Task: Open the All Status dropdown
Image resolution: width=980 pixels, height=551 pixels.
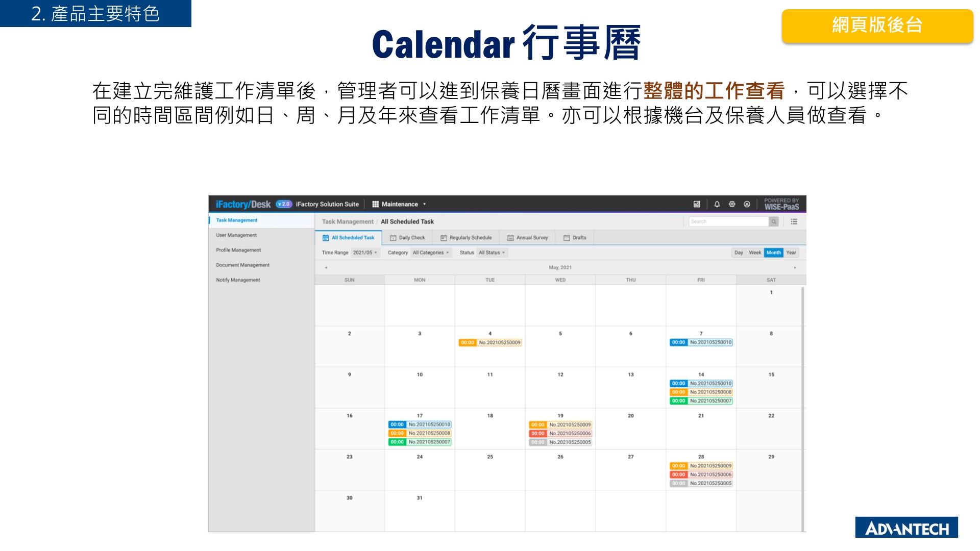Action: pos(492,253)
